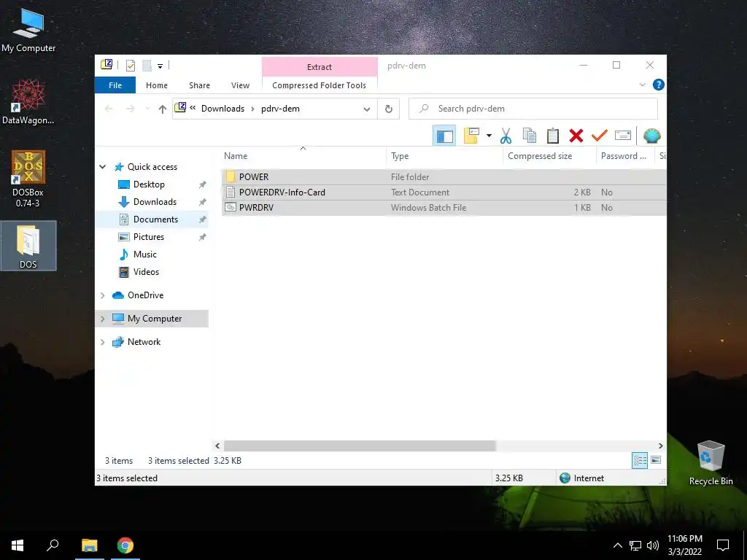747x560 pixels.
Task: Sort by the Password column header
Action: [x=625, y=156]
